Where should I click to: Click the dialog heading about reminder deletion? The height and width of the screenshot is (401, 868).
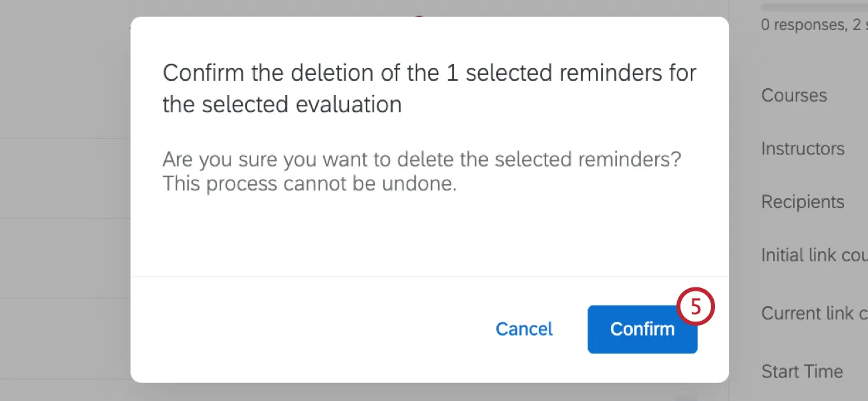429,87
